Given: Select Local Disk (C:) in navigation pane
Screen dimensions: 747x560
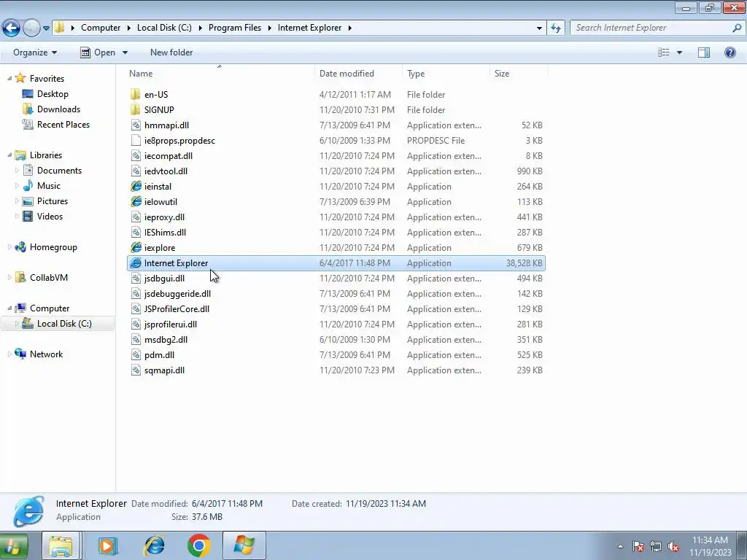Looking at the screenshot, I should pos(64,323).
